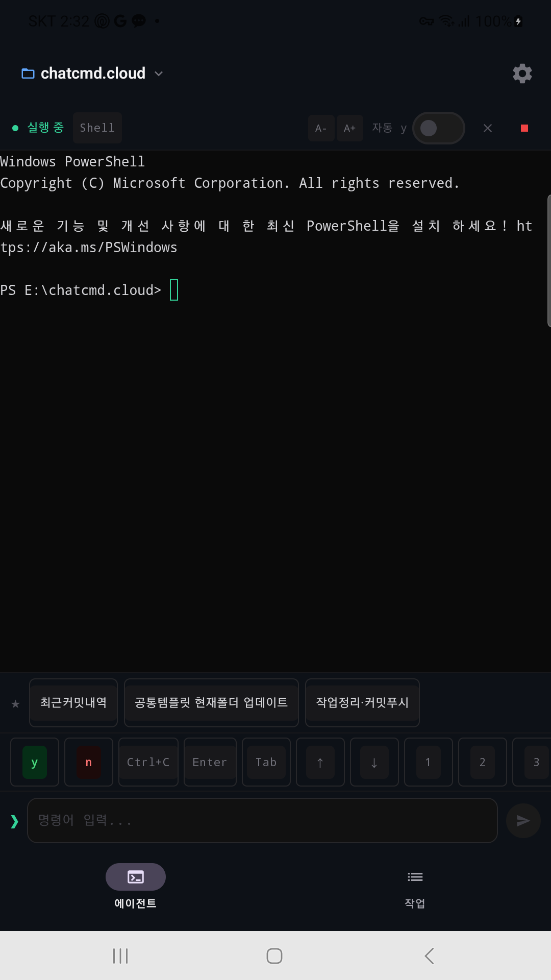Open the settings gear
The width and height of the screenshot is (551, 980).
tap(522, 73)
